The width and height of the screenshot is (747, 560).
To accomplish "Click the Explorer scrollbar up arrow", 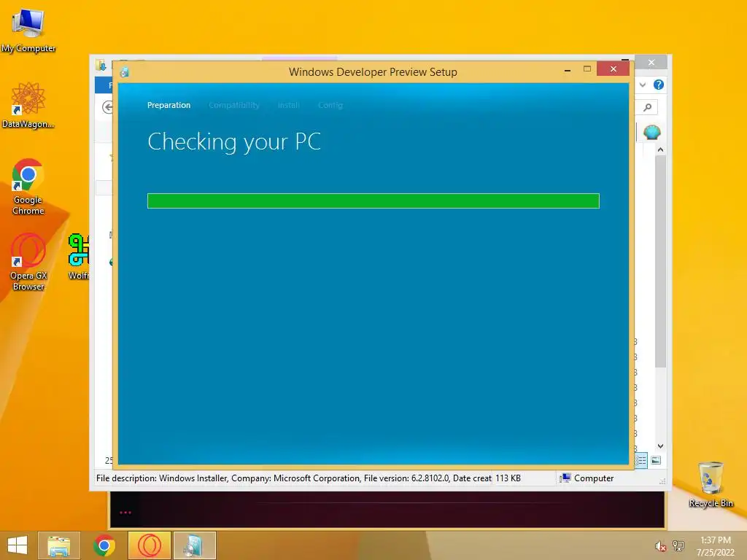I will point(660,149).
